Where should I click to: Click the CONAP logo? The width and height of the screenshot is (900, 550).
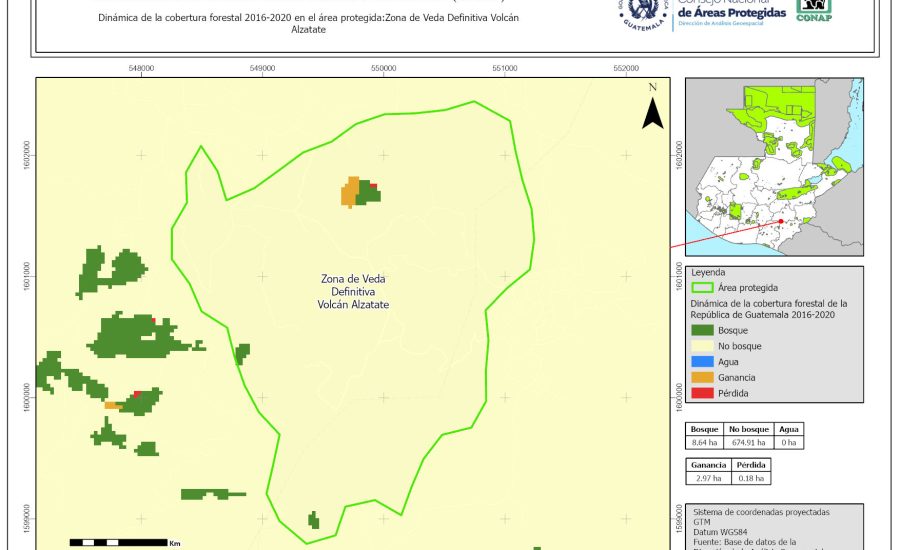(813, 9)
